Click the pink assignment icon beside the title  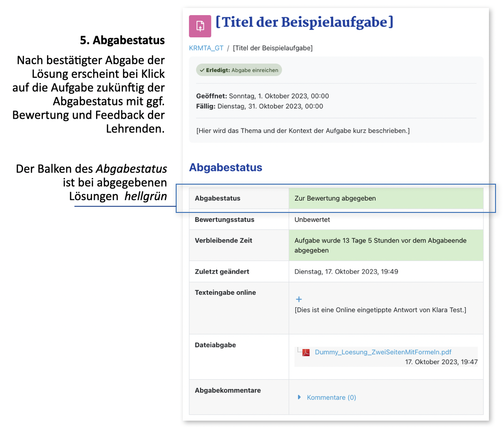click(x=200, y=26)
